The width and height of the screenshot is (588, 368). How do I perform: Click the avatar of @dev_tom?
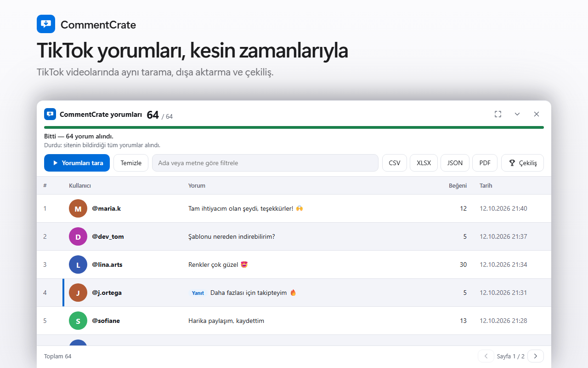point(78,236)
